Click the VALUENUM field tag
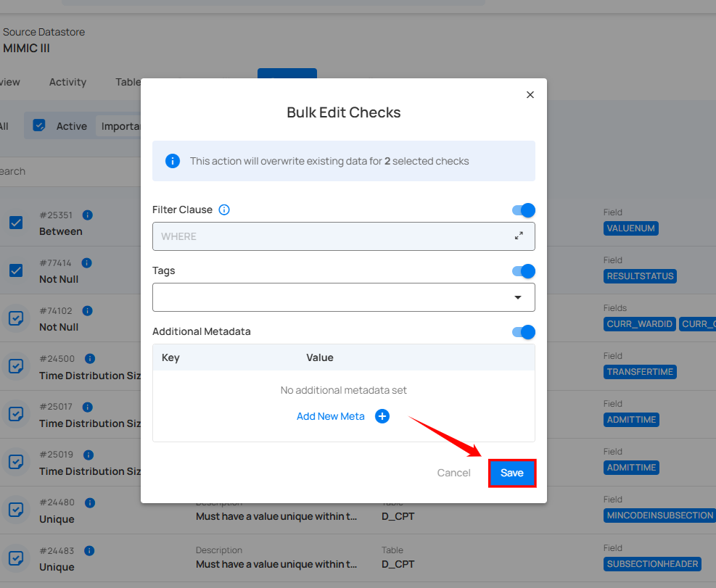The image size is (716, 588). [630, 228]
